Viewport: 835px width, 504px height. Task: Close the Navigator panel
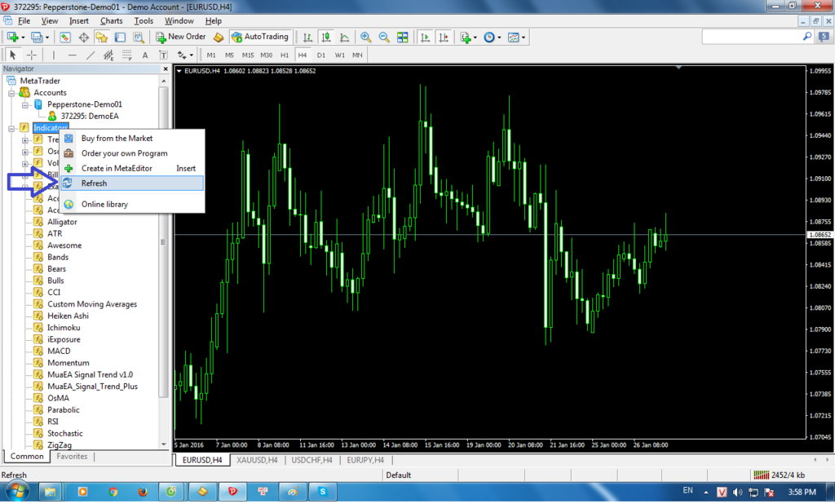pyautogui.click(x=166, y=69)
